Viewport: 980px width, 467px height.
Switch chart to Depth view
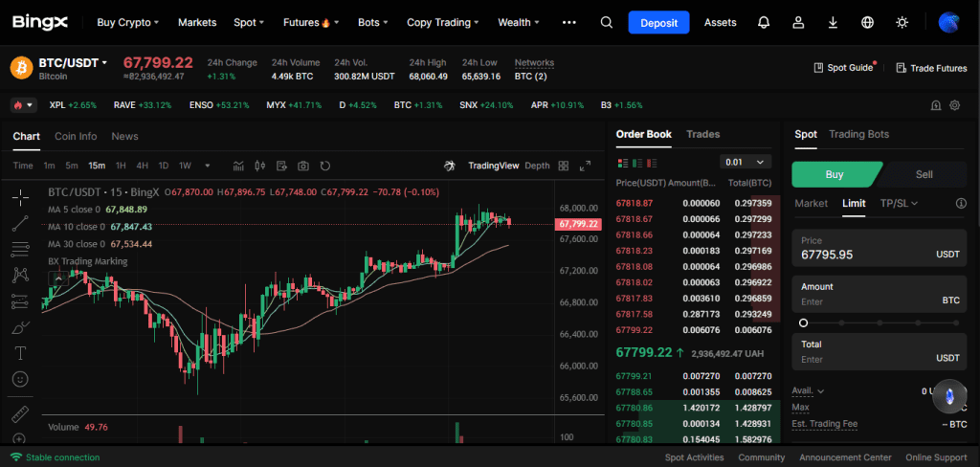538,166
